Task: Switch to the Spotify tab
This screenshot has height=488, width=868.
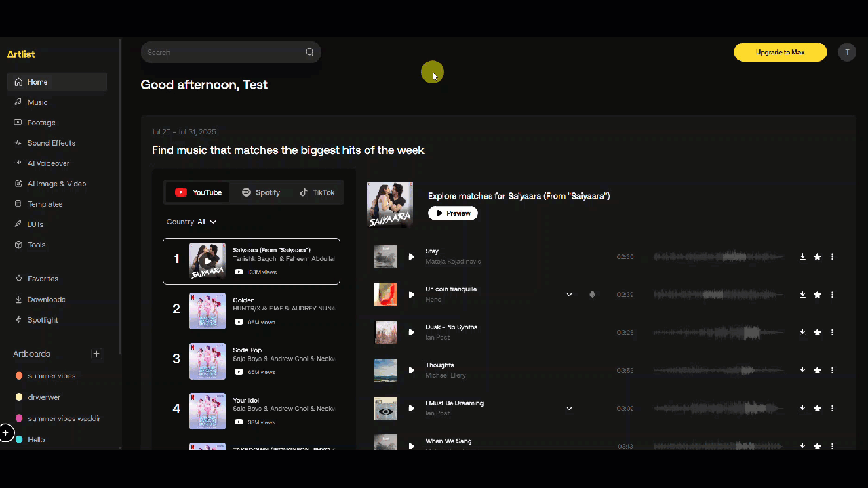Action: [261, 192]
